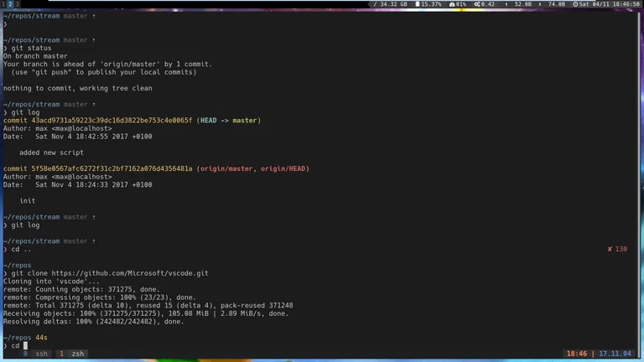Click commit hash starting with 5f58e0567a
644x362 pixels.
(x=112, y=168)
